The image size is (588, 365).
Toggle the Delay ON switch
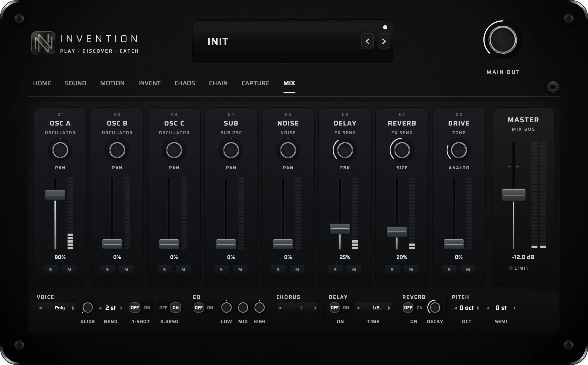click(x=340, y=307)
